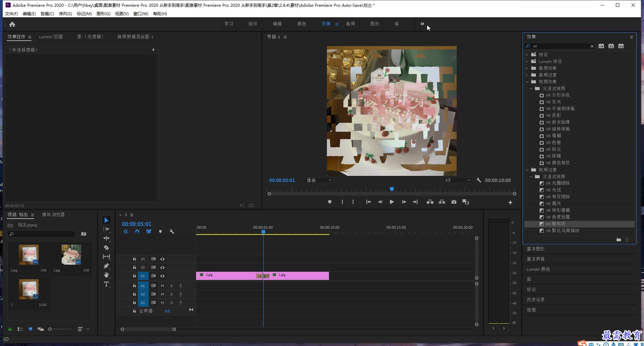The width and height of the screenshot is (644, 346).
Task: Expand the 音频过渡 folder
Action: (x=527, y=75)
